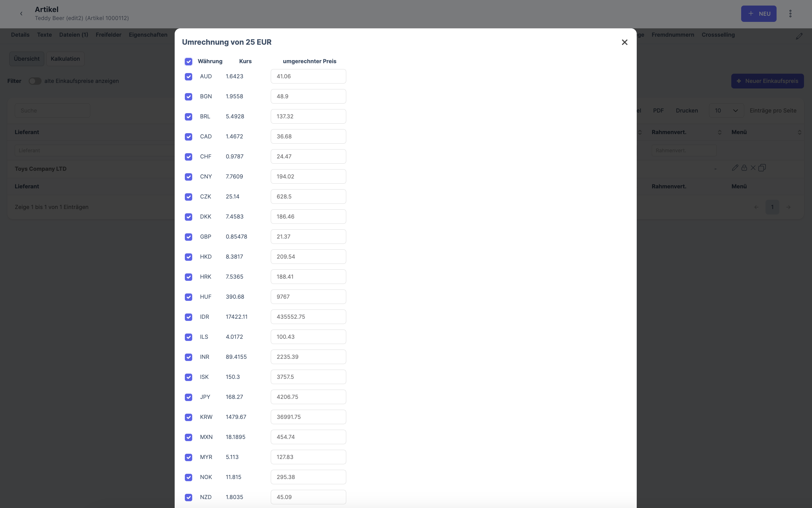The width and height of the screenshot is (812, 508).
Task: Switch to the Freifelder tab
Action: point(108,35)
